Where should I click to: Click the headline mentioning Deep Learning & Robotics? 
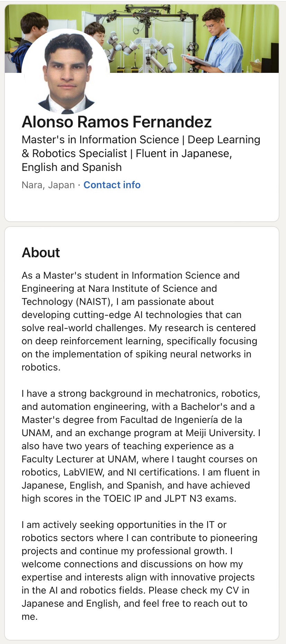(x=141, y=153)
